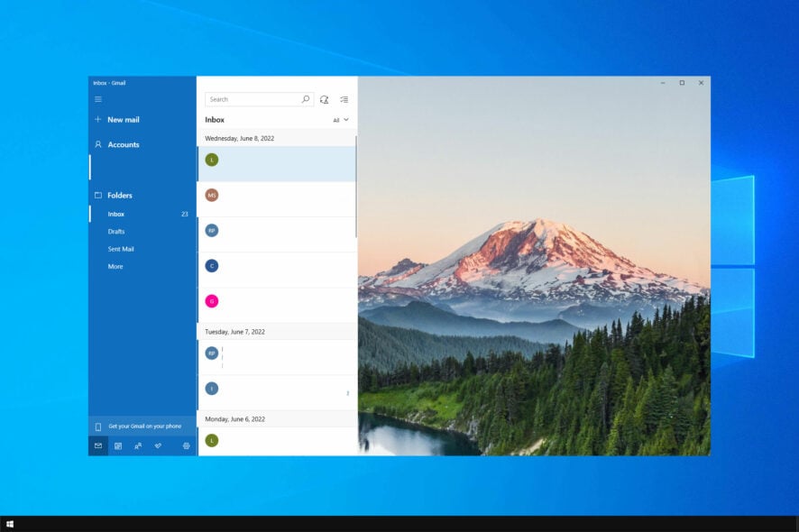Select the Mail envelope icon
The image size is (799, 532).
pos(97,445)
